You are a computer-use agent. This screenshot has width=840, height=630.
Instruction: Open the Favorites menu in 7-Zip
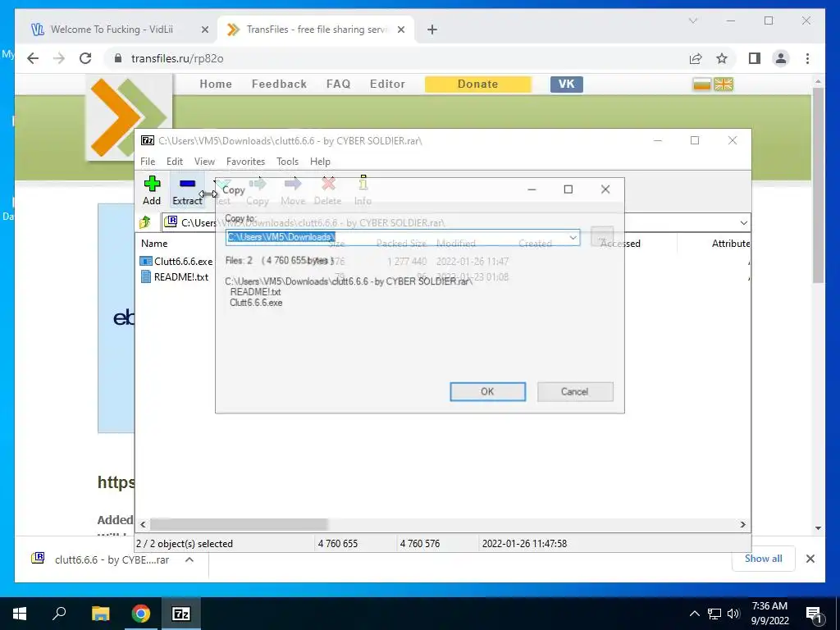(245, 162)
